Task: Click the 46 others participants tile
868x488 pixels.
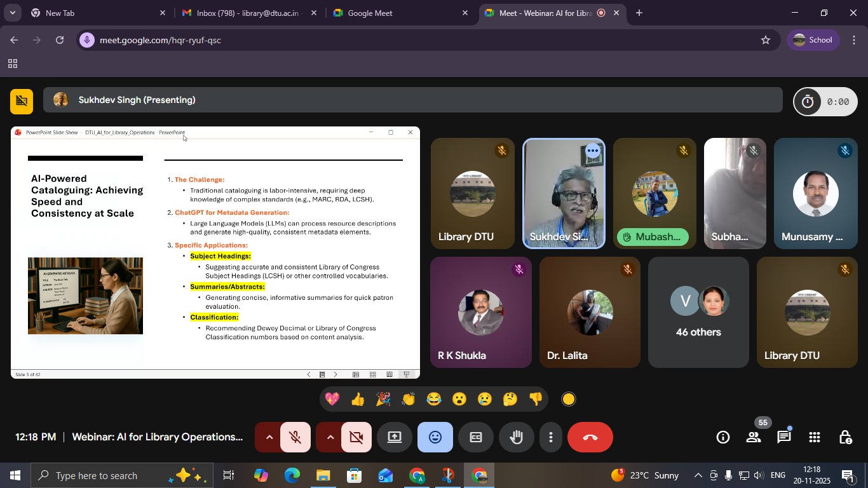Action: (x=698, y=313)
